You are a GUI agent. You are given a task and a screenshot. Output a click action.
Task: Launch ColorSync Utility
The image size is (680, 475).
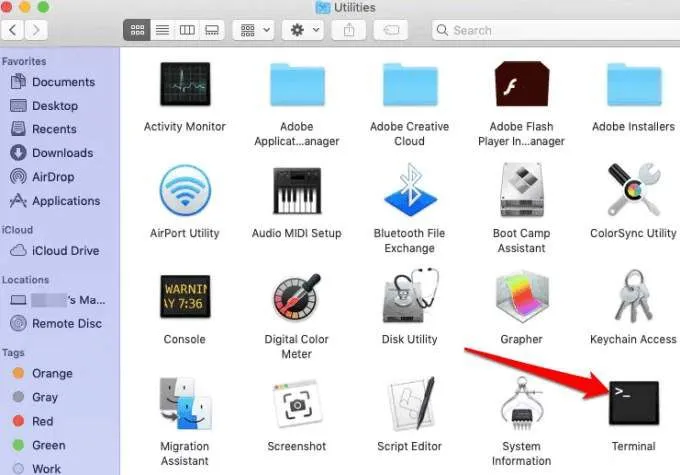point(634,189)
